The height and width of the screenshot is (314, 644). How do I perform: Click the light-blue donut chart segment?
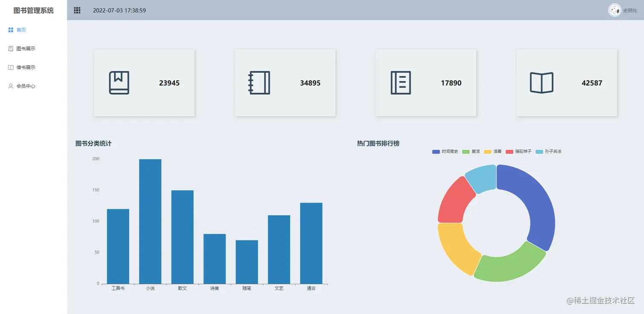482,178
